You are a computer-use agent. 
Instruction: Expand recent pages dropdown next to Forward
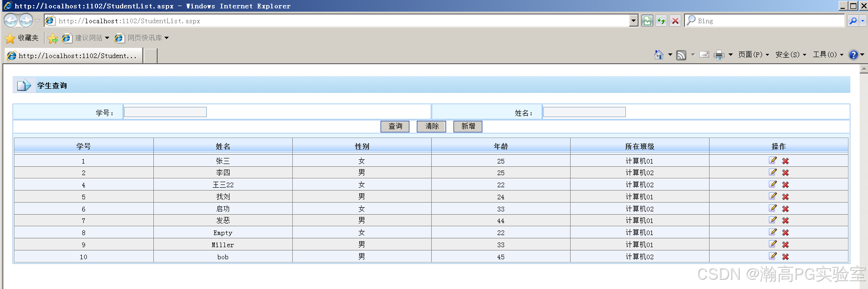pyautogui.click(x=38, y=20)
